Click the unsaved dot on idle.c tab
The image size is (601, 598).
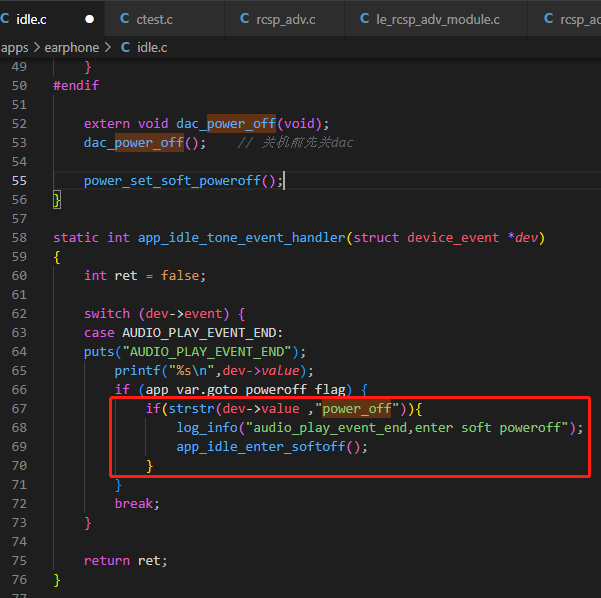point(89,19)
